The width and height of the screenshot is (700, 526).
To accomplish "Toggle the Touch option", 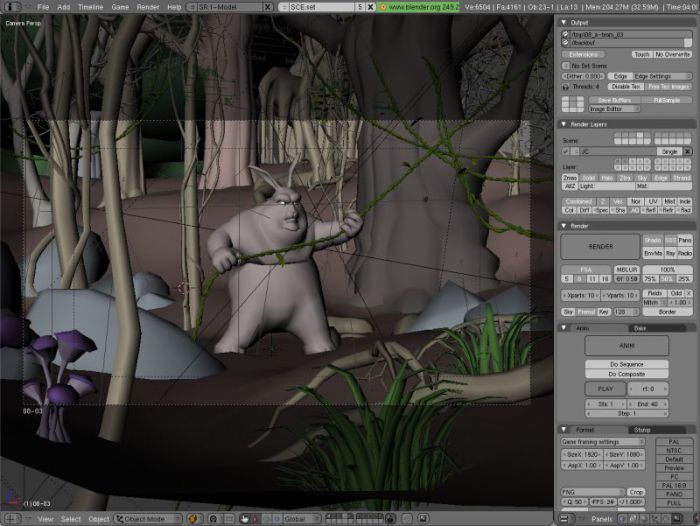I will [x=642, y=54].
